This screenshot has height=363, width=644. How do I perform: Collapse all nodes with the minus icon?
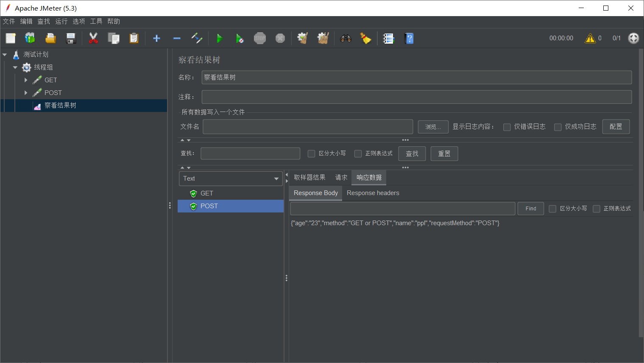[x=177, y=38]
